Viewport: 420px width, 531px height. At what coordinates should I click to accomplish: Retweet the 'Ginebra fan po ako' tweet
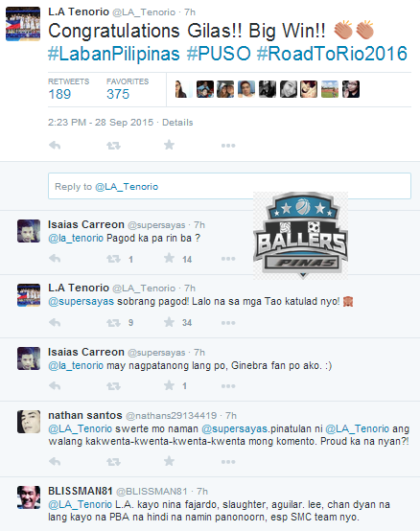[113, 386]
